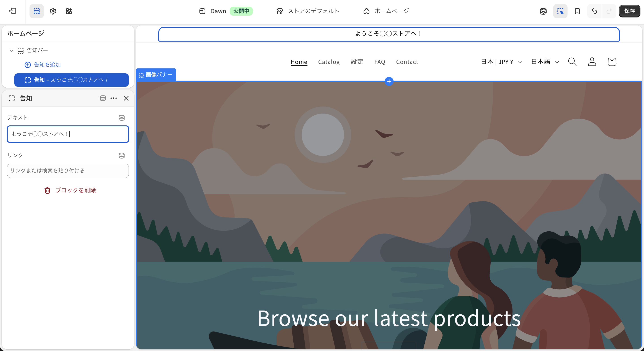The image size is (644, 351).
Task: Connect dynamic source for the テキスト field
Action: pyautogui.click(x=121, y=118)
